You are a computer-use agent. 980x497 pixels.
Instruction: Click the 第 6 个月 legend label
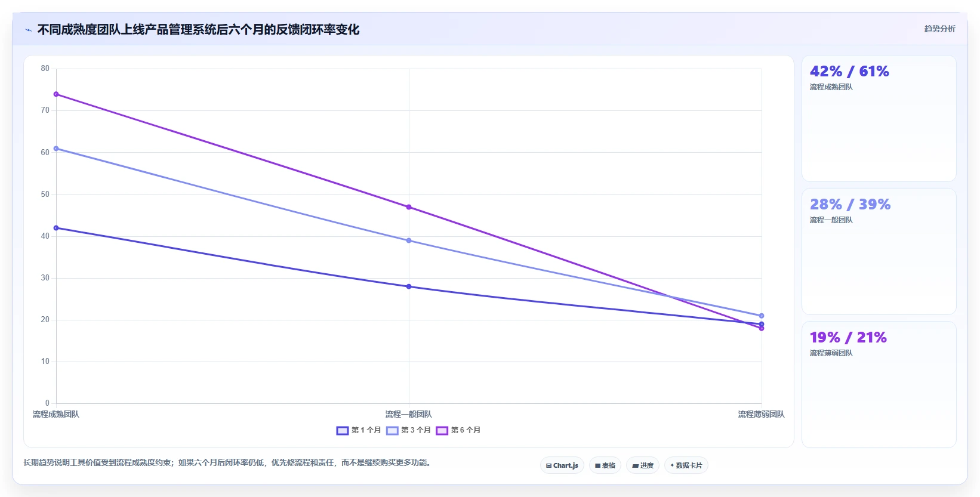click(x=466, y=430)
